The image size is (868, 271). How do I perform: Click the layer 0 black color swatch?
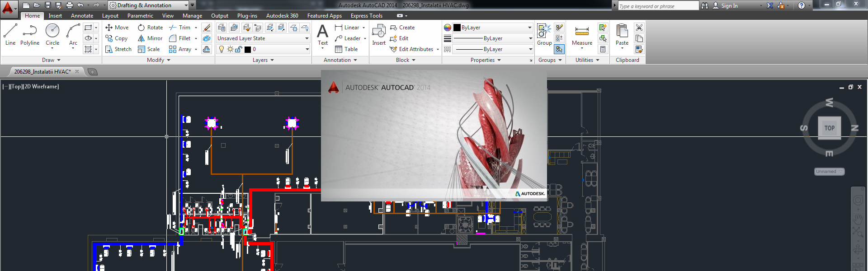pyautogui.click(x=248, y=49)
